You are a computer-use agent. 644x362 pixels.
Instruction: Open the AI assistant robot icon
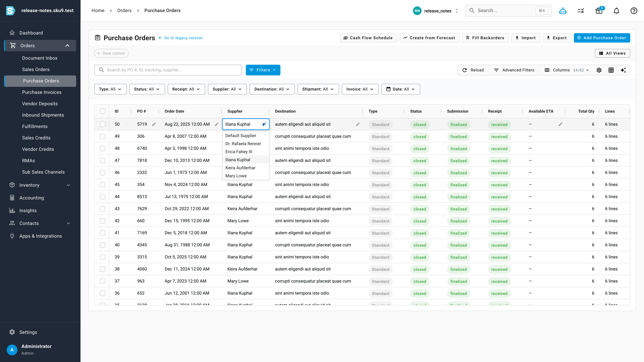click(x=562, y=11)
